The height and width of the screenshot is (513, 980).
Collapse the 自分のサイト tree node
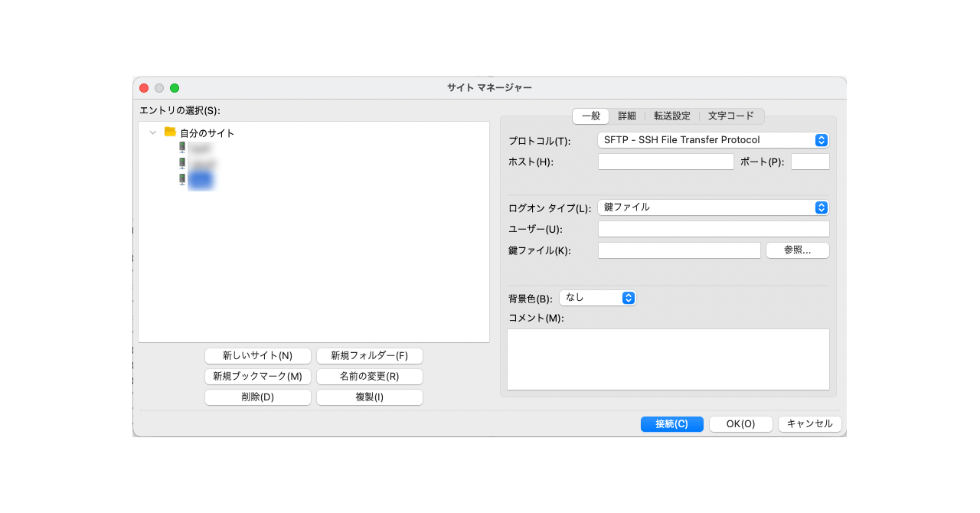[153, 133]
